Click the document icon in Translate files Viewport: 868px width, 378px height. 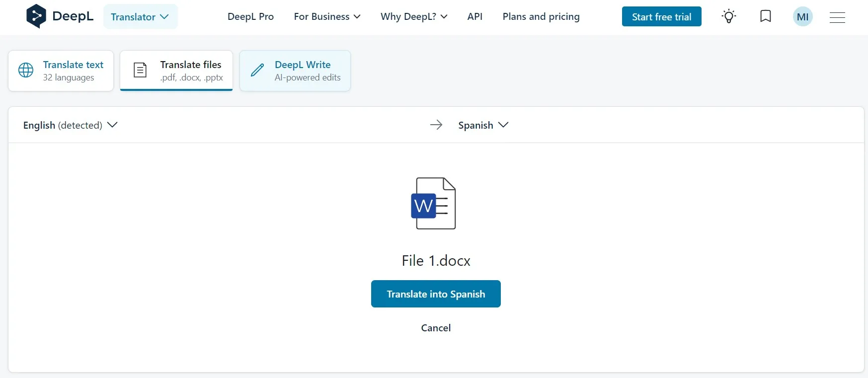[x=140, y=70]
